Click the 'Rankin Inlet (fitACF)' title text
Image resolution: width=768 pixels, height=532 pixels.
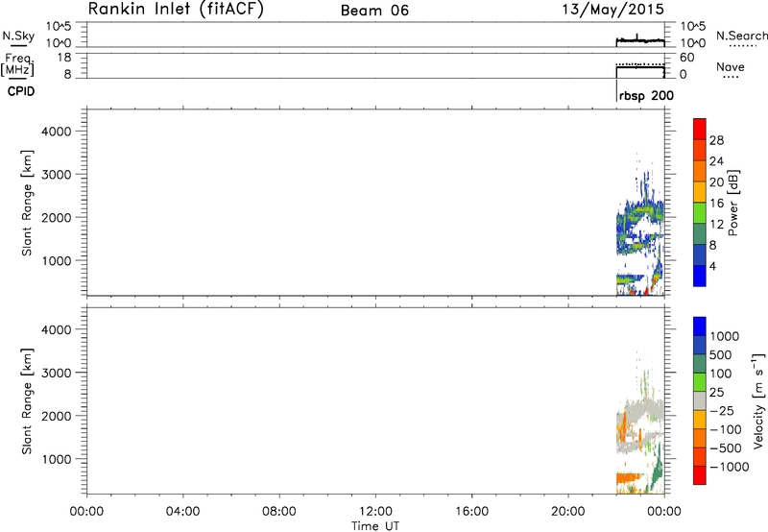coord(176,10)
